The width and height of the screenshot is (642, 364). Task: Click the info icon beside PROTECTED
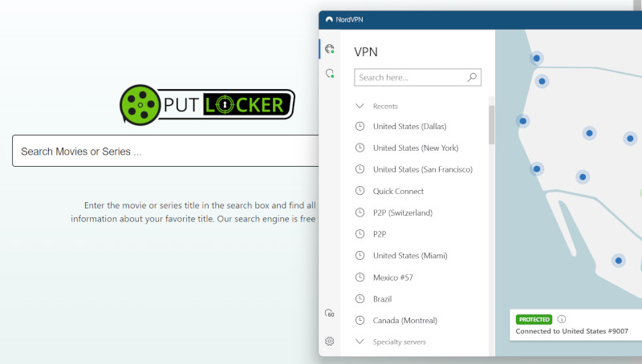(562, 319)
